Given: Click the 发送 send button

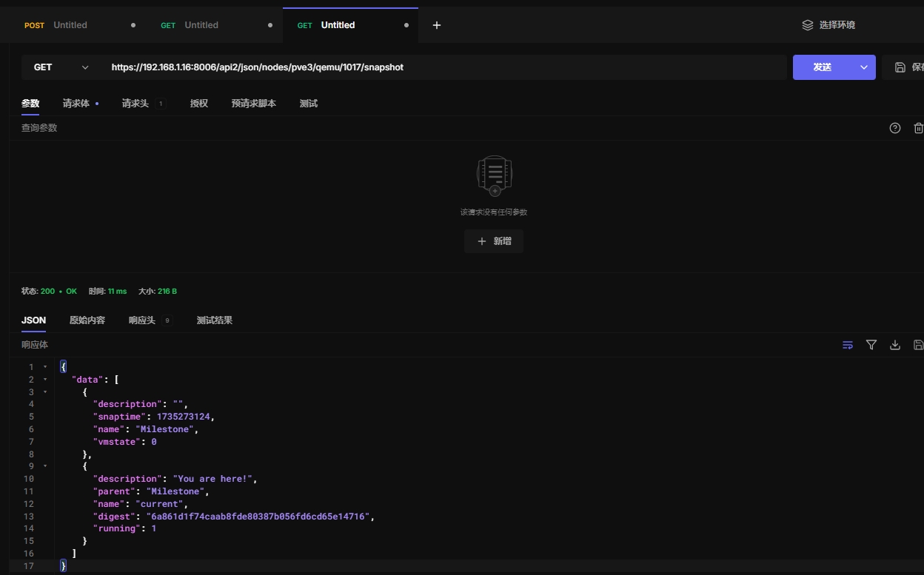Looking at the screenshot, I should coord(822,67).
